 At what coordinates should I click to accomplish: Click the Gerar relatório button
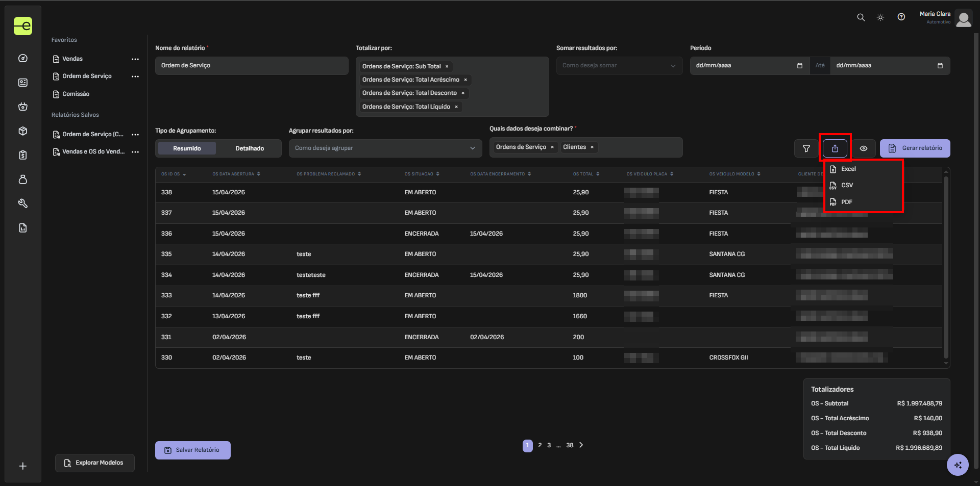pos(915,148)
